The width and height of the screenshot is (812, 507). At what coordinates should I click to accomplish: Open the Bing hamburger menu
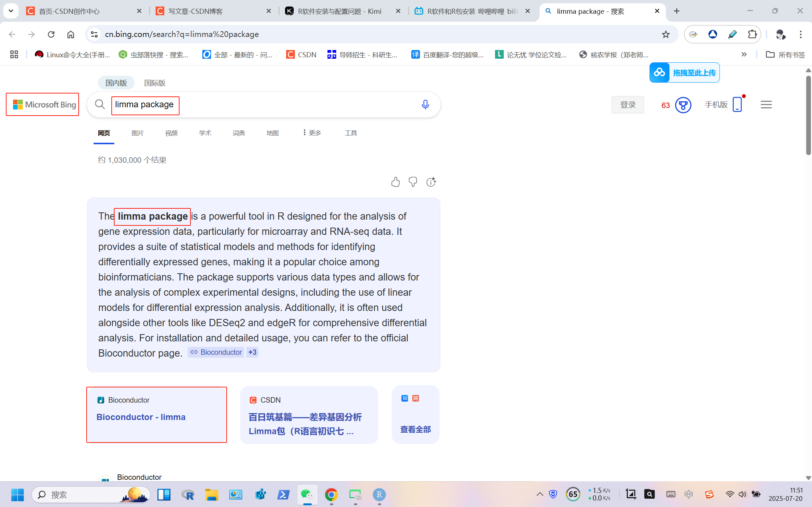point(766,104)
